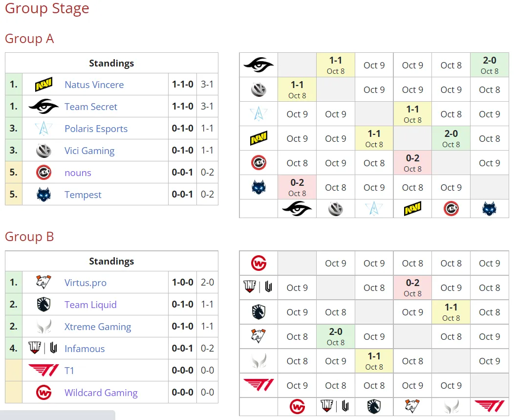Viewport: 516px width, 420px height.
Task: Click Virtus.pro bear logo in Group B standings
Action: click(44, 282)
